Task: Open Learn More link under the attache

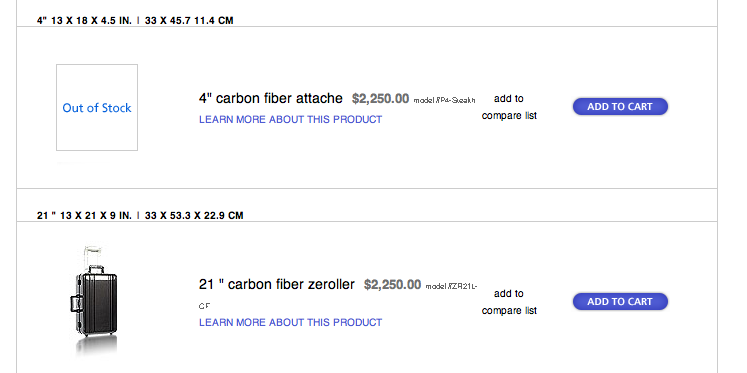Action: click(x=291, y=120)
